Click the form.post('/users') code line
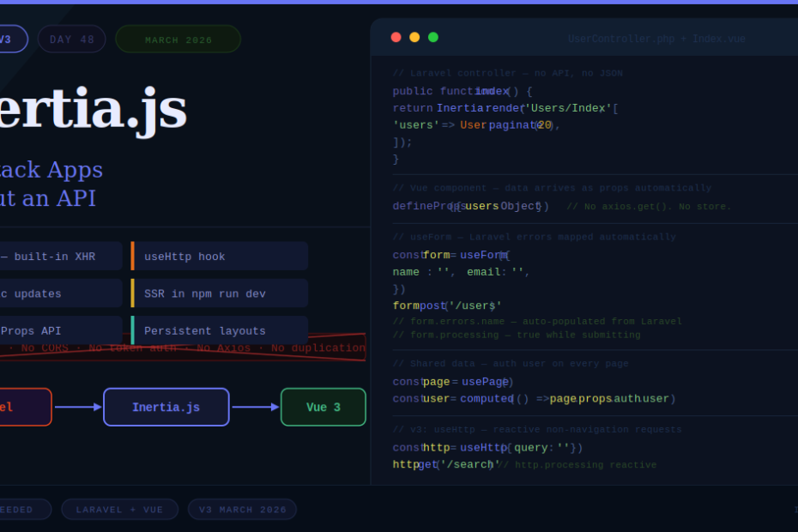This screenshot has width=798, height=532. [447, 305]
